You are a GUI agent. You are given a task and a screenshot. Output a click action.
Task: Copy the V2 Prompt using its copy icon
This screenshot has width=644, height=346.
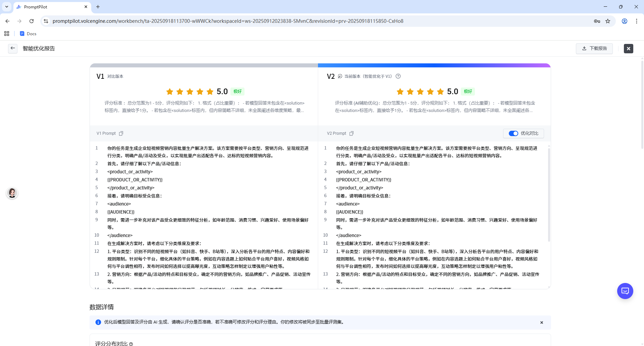(352, 133)
